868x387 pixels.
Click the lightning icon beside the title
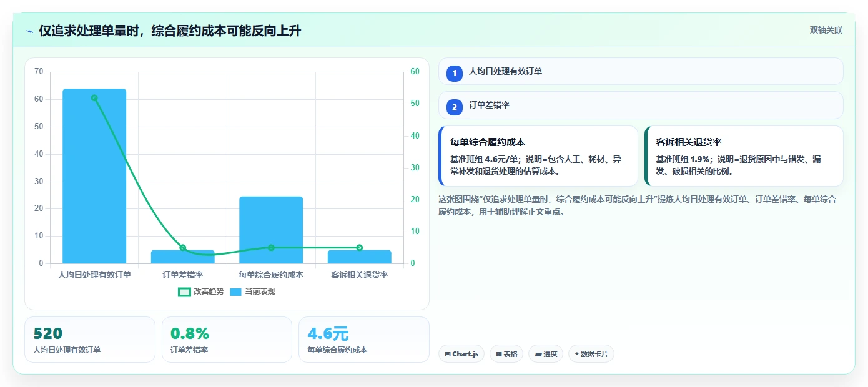pyautogui.click(x=29, y=31)
